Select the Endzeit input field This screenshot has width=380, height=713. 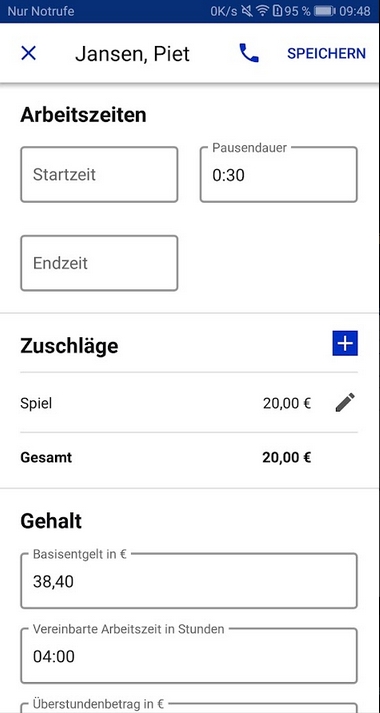(x=99, y=263)
